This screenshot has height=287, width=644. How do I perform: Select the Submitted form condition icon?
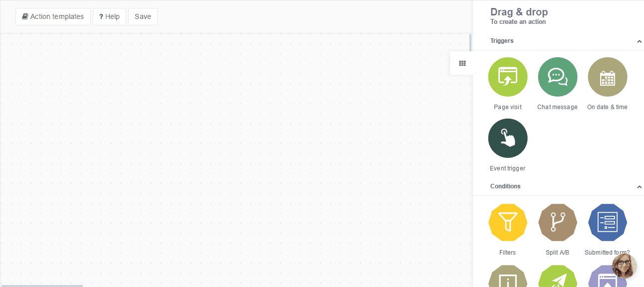pos(607,222)
